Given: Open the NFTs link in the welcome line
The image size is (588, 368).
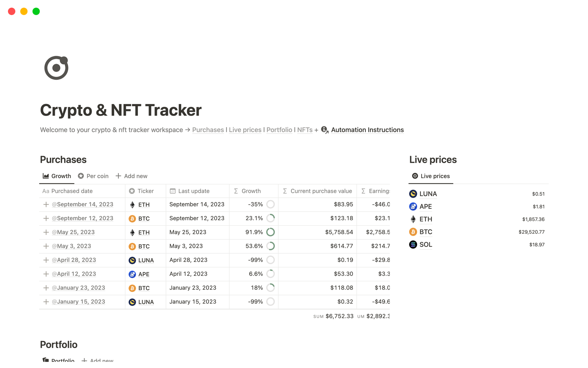Looking at the screenshot, I should click(x=305, y=130).
